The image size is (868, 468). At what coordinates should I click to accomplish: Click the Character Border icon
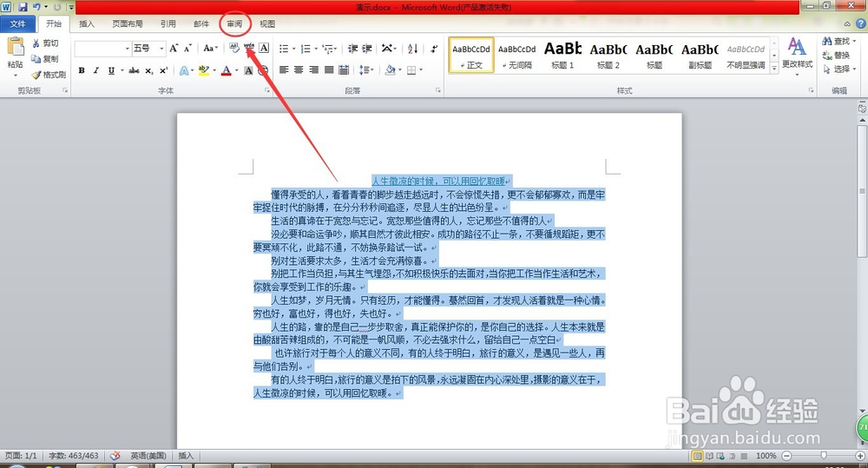coord(264,48)
